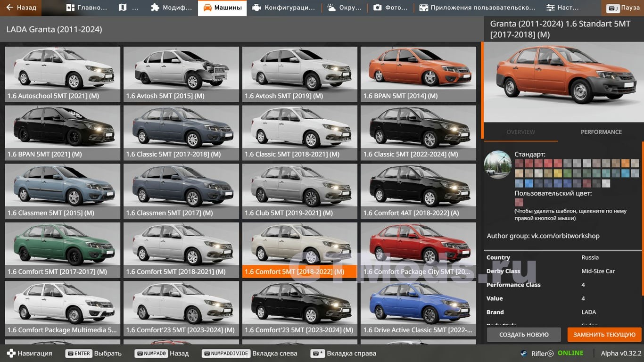This screenshot has height=362, width=644.
Task: Open the Фото... camera photo mode tab
Action: pyautogui.click(x=390, y=8)
